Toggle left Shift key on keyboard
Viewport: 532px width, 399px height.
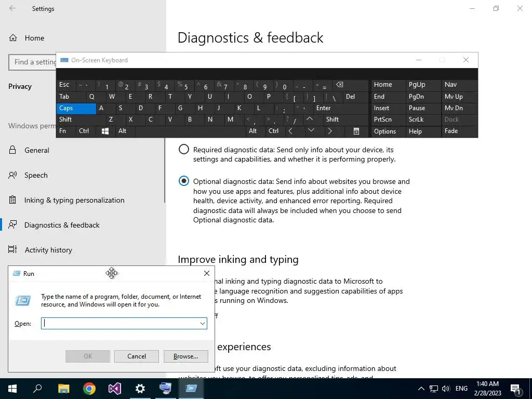coord(81,119)
